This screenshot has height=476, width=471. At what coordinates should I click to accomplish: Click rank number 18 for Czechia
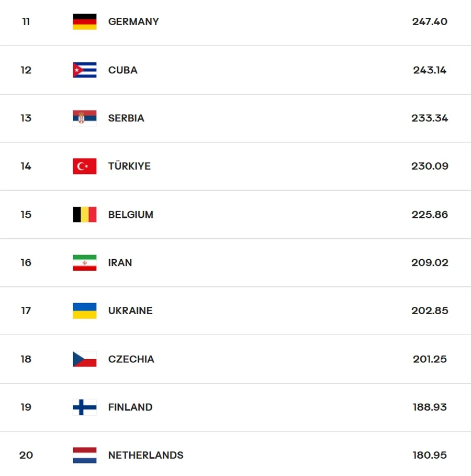[26, 359]
